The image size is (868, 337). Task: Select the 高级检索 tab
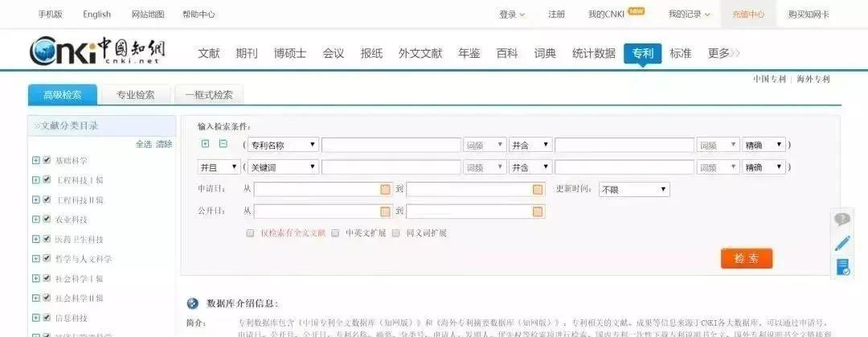[62, 95]
